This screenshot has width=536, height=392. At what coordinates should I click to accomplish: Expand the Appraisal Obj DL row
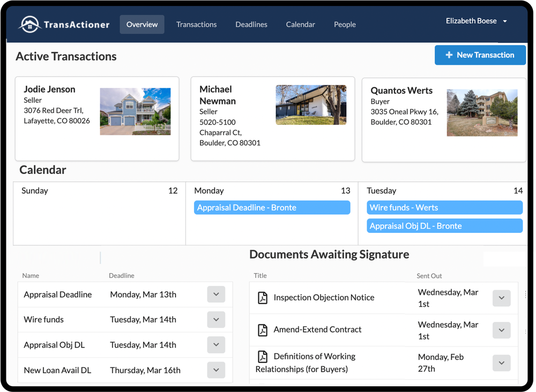[215, 344]
